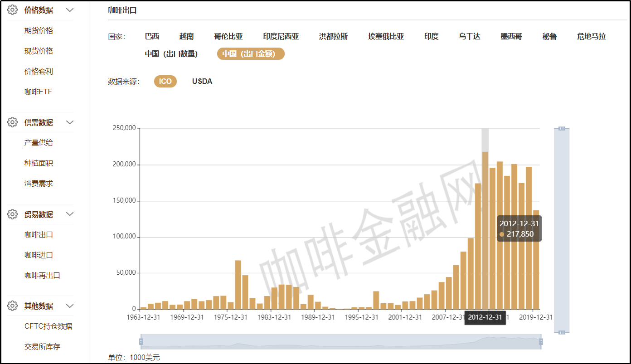Click the gear icon beside 供需数据
Image resolution: width=631 pixels, height=364 pixels.
[12, 122]
